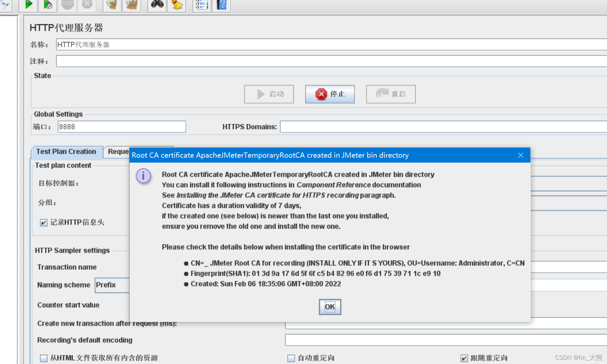Image resolution: width=607 pixels, height=364 pixels.
Task: Click the Clear single-broom icon
Action: pyautogui.click(x=112, y=5)
